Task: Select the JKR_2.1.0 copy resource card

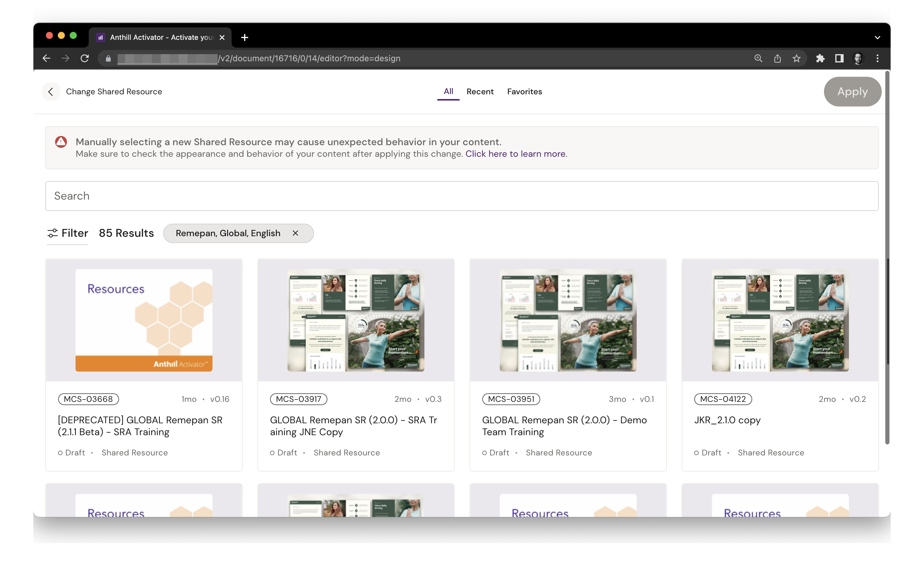Action: point(780,364)
